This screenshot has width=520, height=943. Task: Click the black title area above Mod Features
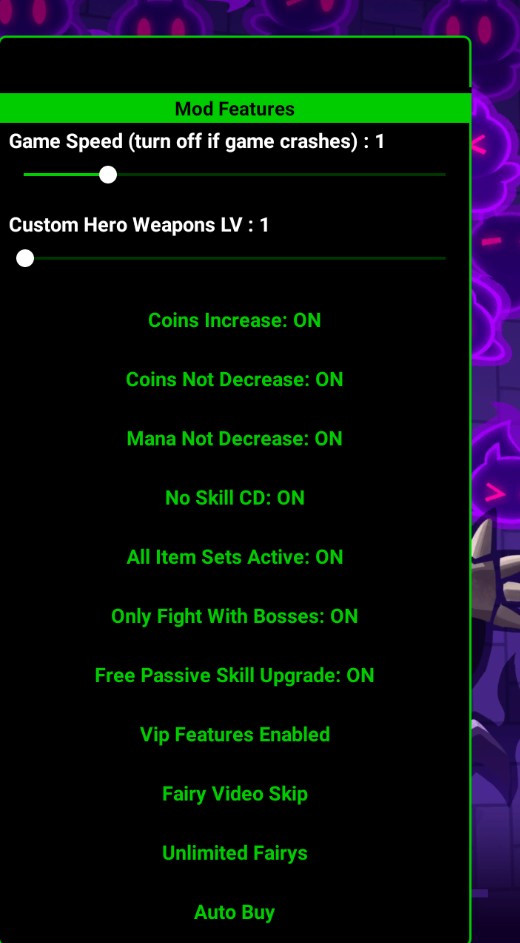[x=234, y=65]
